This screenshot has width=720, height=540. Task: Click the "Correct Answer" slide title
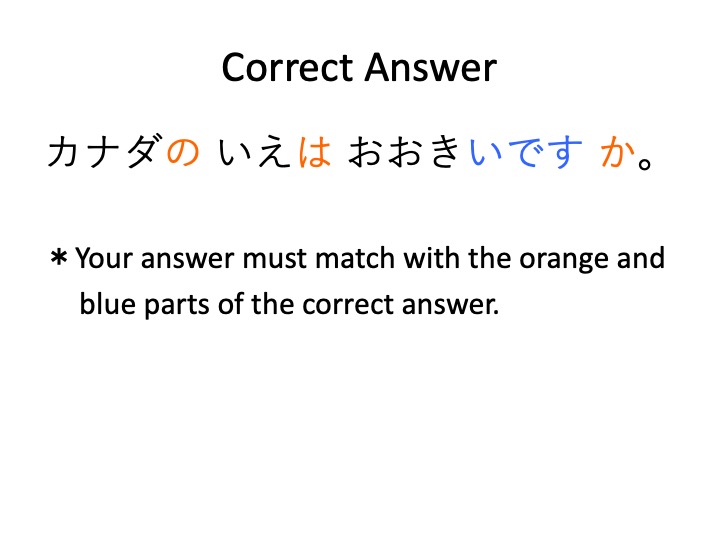359,68
